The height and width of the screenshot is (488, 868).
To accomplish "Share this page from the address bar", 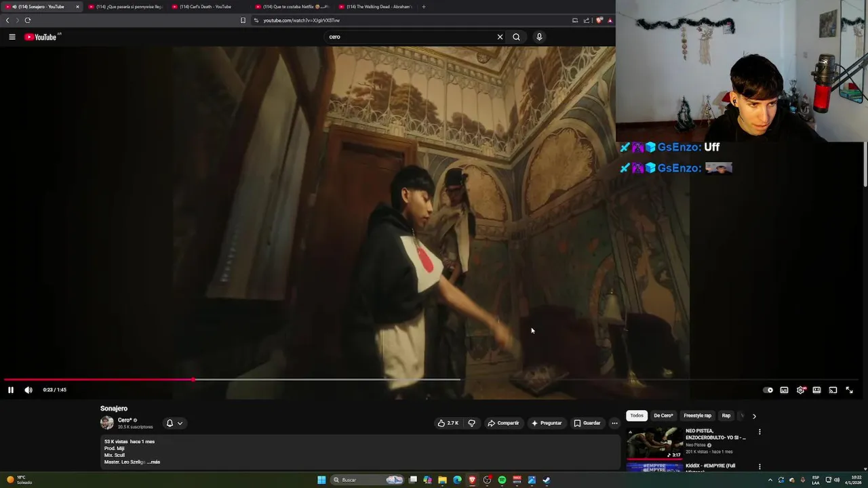I will [587, 20].
